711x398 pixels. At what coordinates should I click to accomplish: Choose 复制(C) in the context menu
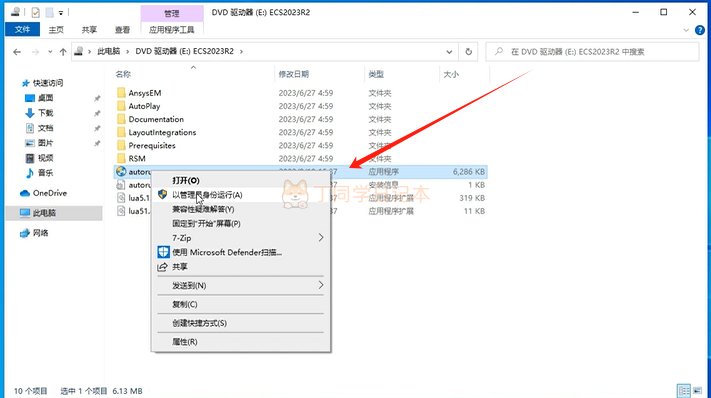click(x=241, y=304)
